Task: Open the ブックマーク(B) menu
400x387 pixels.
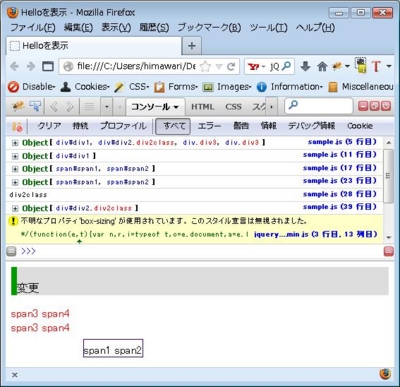Action: click(209, 27)
